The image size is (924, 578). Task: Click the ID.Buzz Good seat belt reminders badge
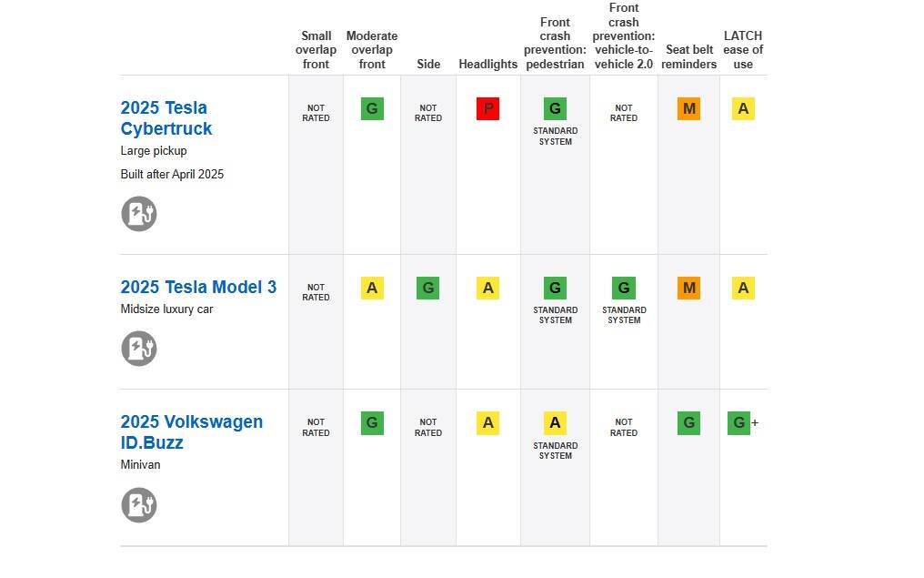point(688,423)
